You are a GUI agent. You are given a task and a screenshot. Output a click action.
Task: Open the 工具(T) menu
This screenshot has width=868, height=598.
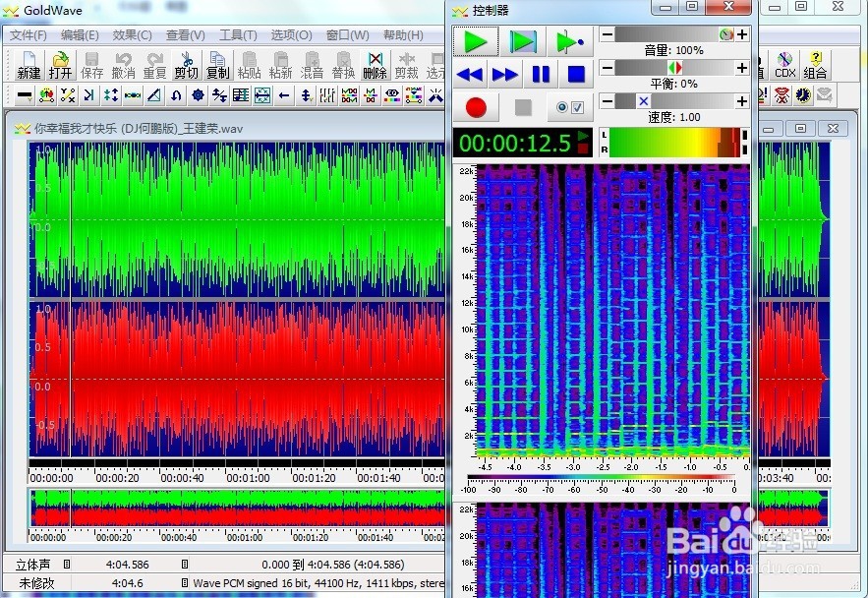[x=238, y=35]
